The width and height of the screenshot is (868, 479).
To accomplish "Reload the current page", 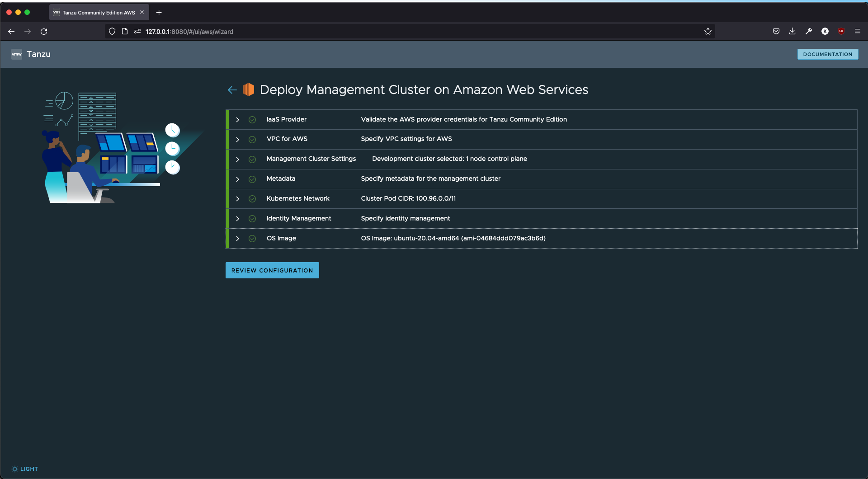I will point(44,32).
